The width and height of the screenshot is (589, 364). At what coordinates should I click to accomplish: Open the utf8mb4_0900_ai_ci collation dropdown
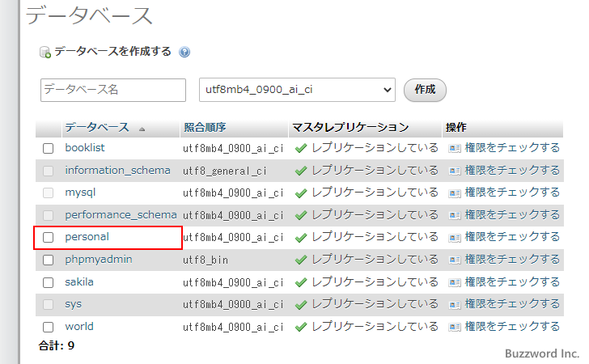coord(296,90)
